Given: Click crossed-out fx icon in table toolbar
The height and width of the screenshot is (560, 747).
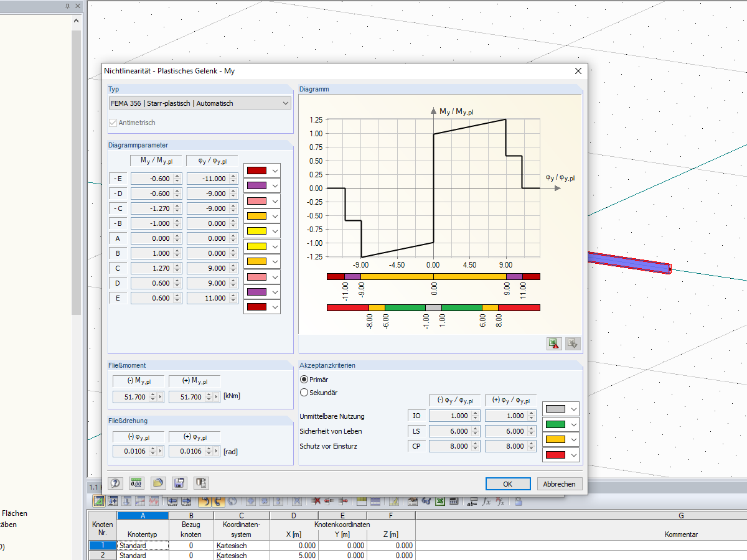Looking at the screenshot, I should [500, 501].
